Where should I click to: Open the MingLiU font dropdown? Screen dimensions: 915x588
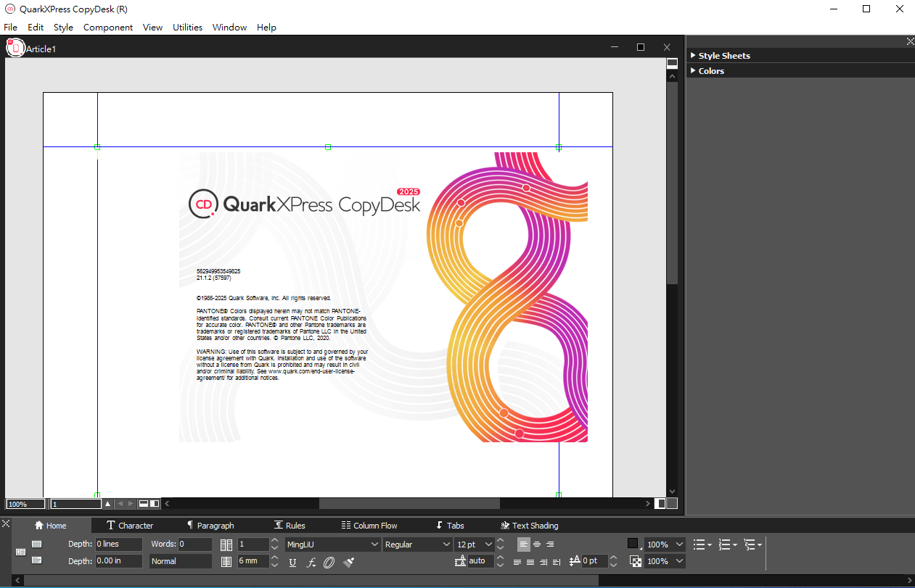[374, 544]
